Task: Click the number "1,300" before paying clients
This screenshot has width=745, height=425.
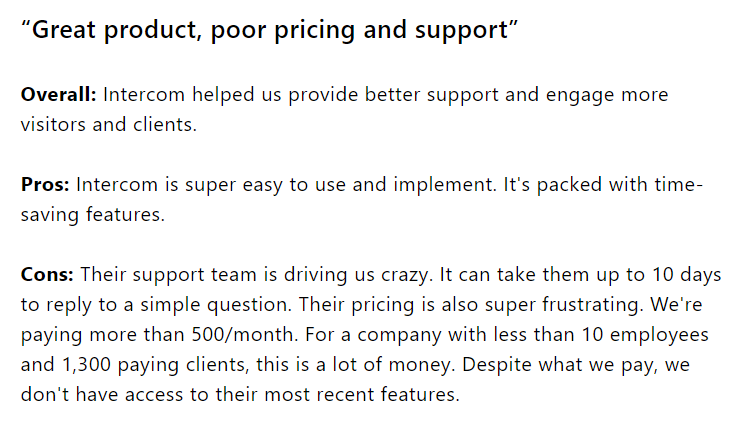Action: click(x=82, y=365)
